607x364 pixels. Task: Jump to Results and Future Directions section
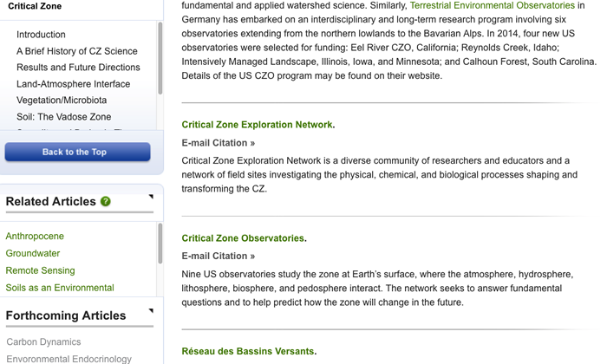click(x=78, y=68)
